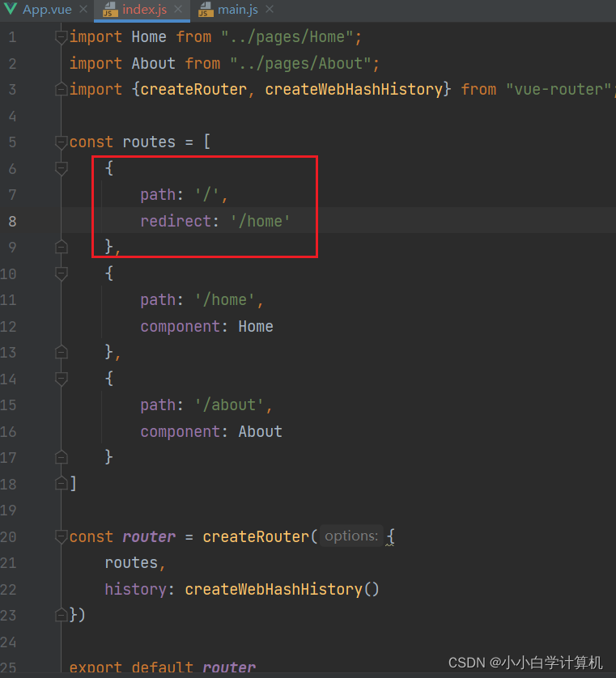Close the index.js tab
The height and width of the screenshot is (678, 616).
[x=178, y=9]
